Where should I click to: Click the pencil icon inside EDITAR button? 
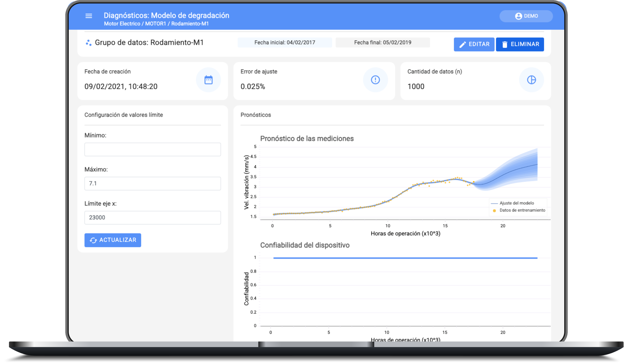click(x=463, y=44)
